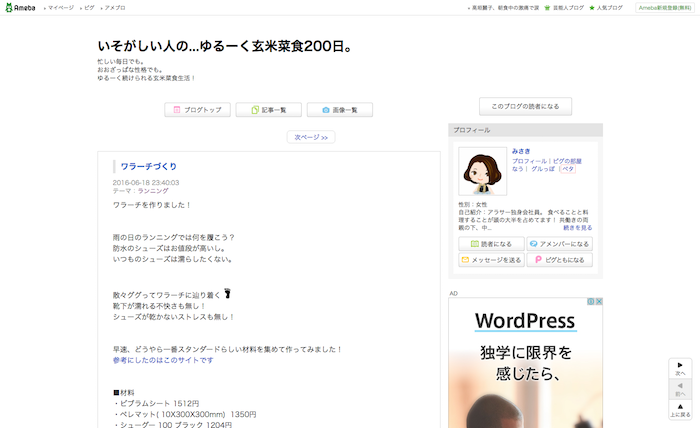Viewport: 700px width, 428px height.
Task: Click the crown icon beside 芸能人ブログ
Action: [547, 8]
